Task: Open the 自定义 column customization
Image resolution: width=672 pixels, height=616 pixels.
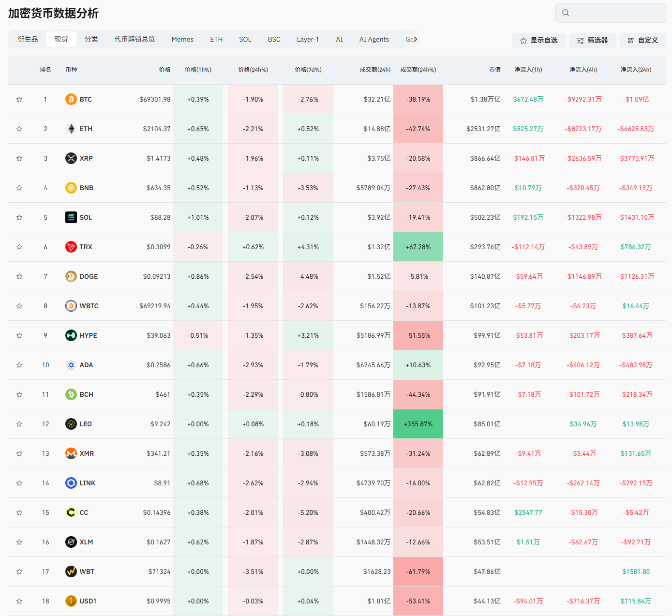Action: click(642, 41)
